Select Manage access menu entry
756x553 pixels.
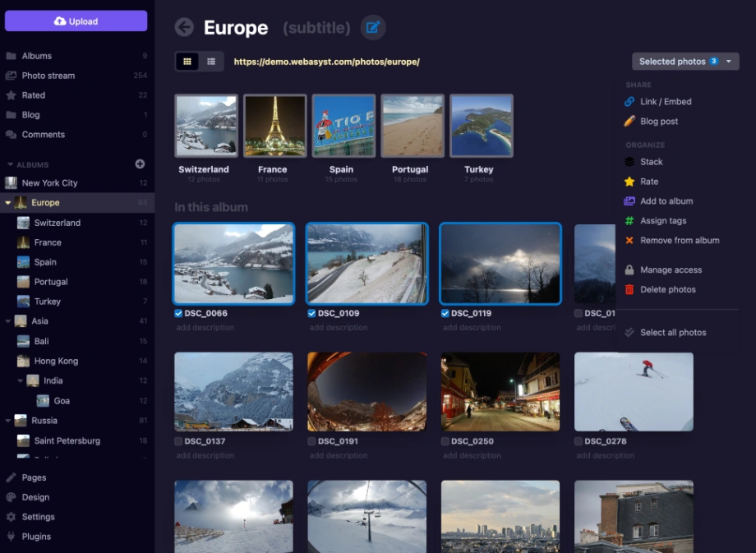671,270
